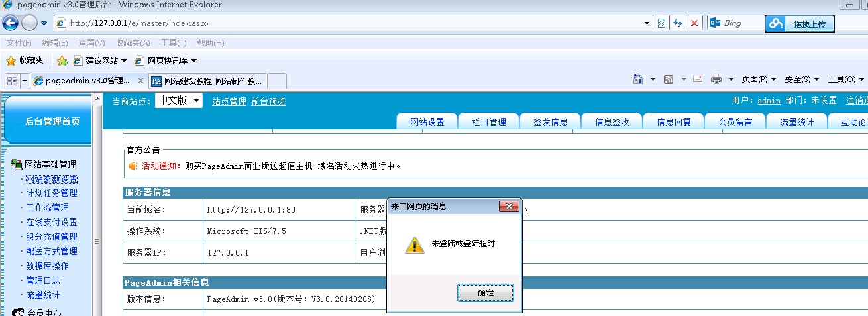Click the Home icon in command bar
Screen dimensions: 868x316
(638, 79)
